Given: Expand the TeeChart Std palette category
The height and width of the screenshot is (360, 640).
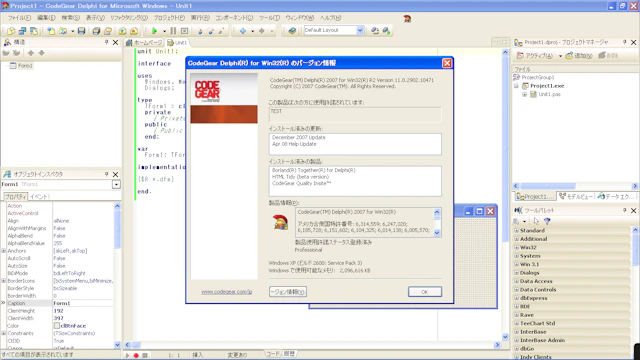Looking at the screenshot, I should pos(516,323).
